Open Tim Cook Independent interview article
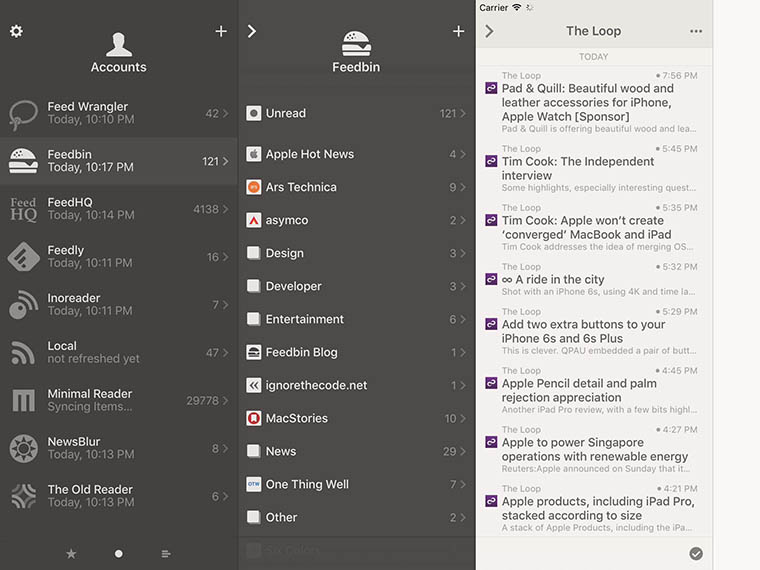The image size is (760, 570). point(594,168)
